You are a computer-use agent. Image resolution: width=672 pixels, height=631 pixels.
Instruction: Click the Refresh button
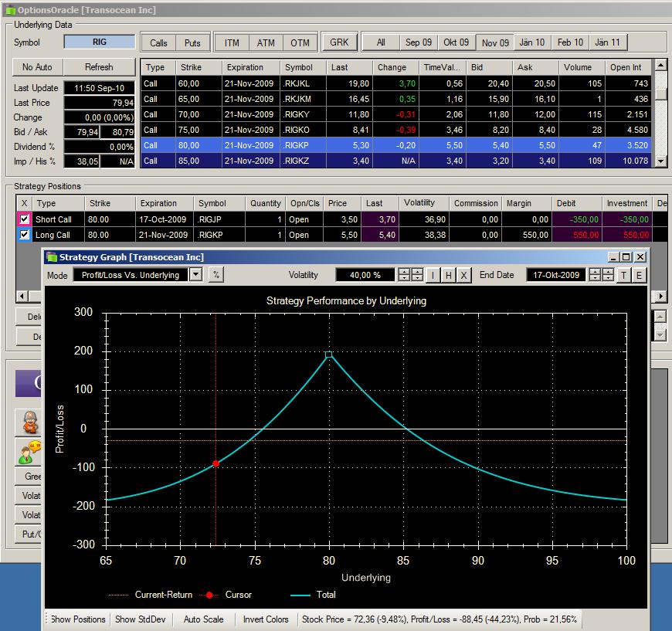tap(99, 67)
